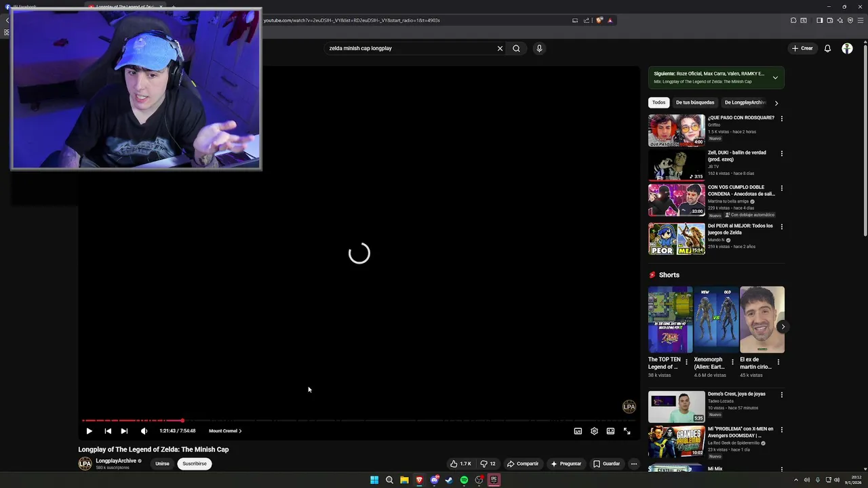The image size is (868, 488).
Task: Open more actions ellipsis under video
Action: [x=633, y=464]
